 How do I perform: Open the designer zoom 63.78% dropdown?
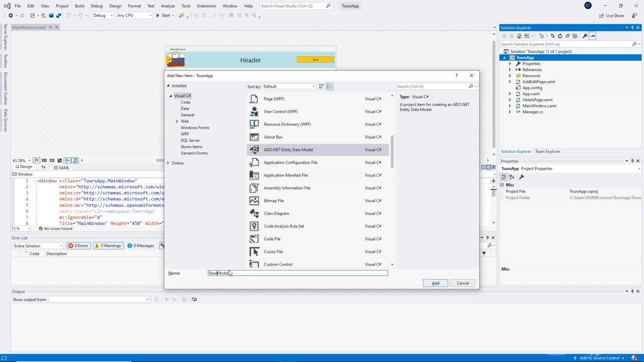pyautogui.click(x=29, y=161)
